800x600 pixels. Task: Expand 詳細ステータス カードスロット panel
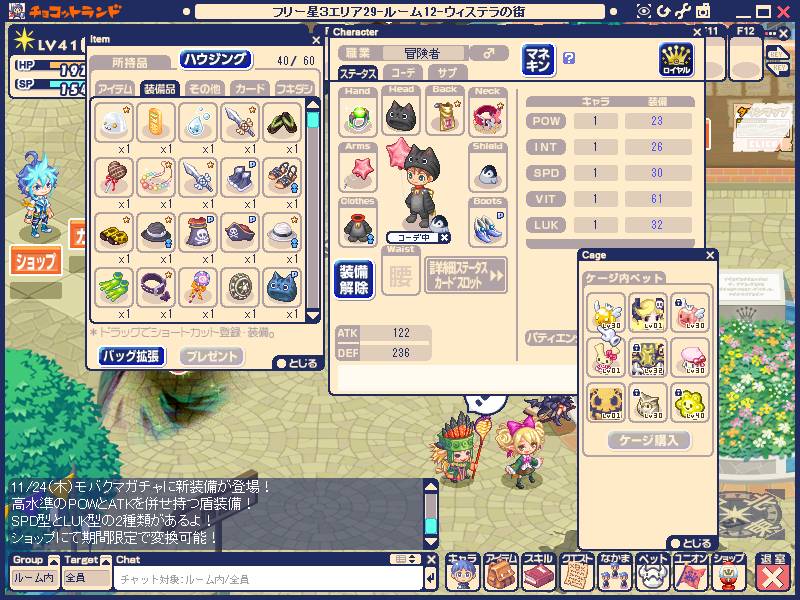point(466,276)
